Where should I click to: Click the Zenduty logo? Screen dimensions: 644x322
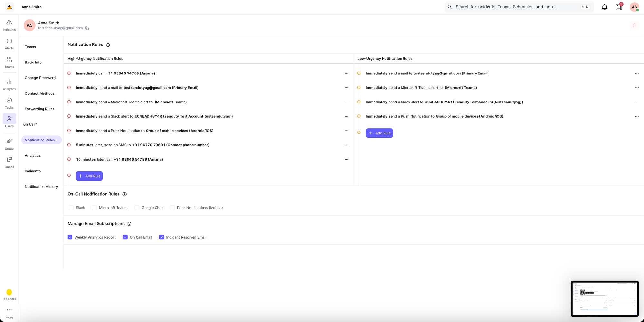[x=10, y=7]
